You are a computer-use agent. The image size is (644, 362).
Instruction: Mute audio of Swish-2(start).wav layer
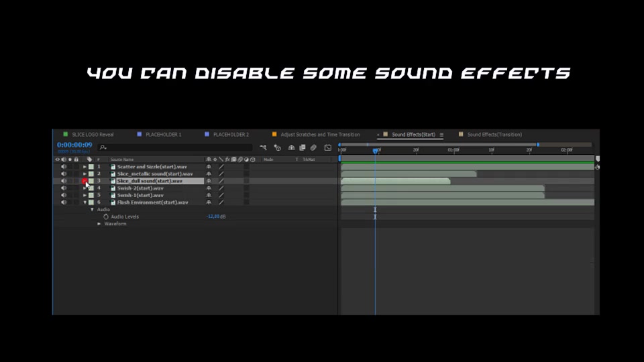click(x=64, y=188)
